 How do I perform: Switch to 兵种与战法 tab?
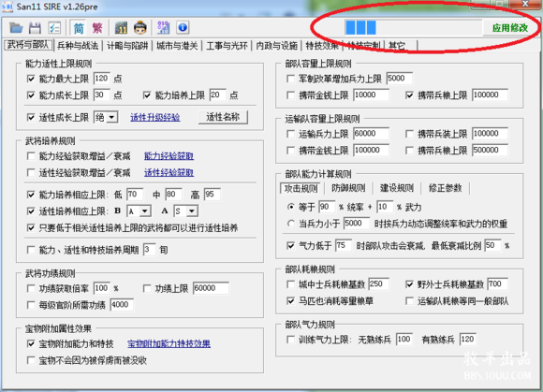point(78,46)
